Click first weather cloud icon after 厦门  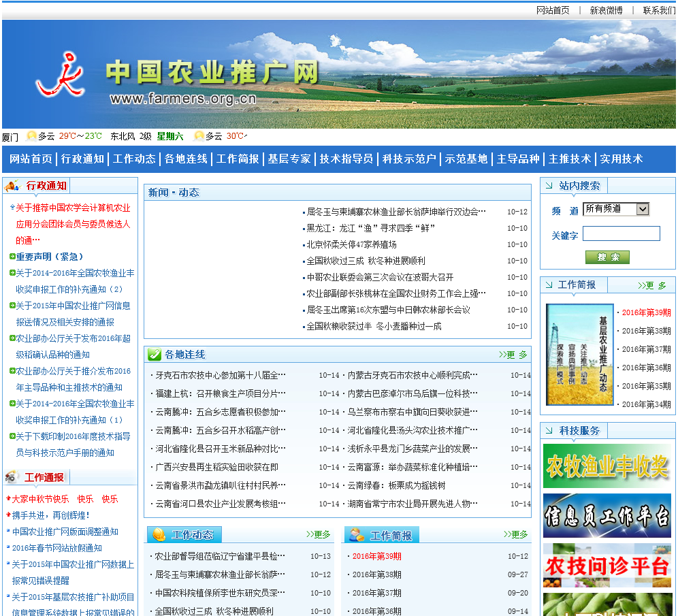click(x=31, y=136)
